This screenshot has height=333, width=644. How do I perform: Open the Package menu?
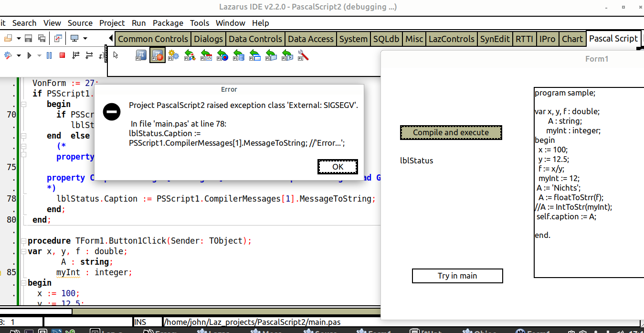pos(168,23)
